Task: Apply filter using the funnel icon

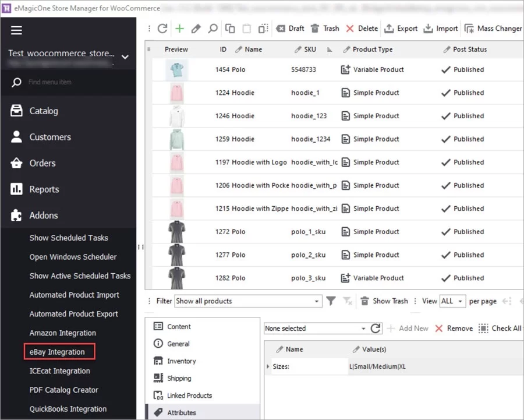Action: 331,301
